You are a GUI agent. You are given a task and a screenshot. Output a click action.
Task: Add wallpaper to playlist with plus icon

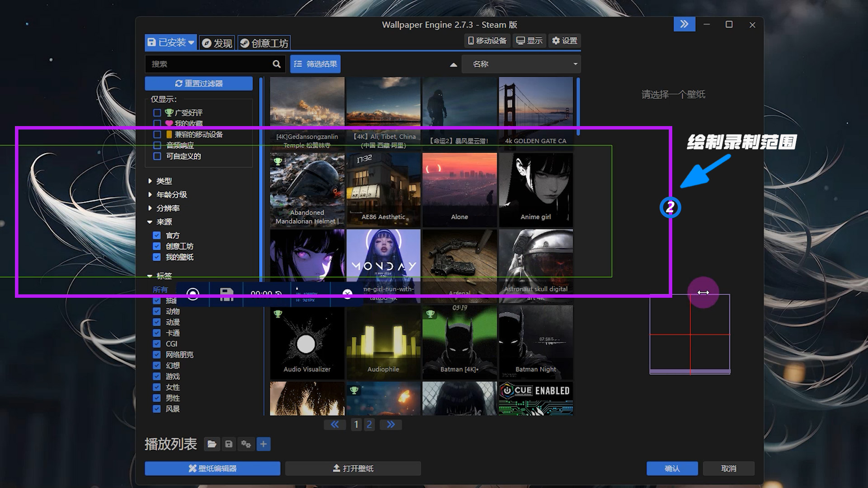(264, 444)
